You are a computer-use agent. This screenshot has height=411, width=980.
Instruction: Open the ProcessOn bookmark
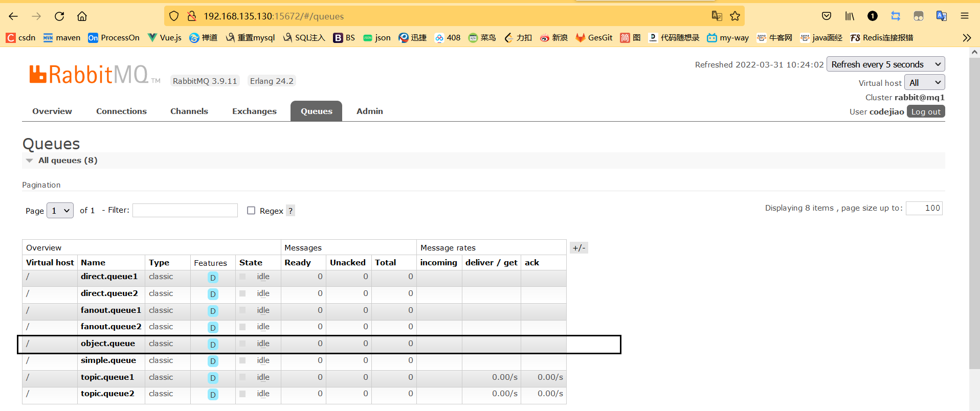pyautogui.click(x=114, y=38)
